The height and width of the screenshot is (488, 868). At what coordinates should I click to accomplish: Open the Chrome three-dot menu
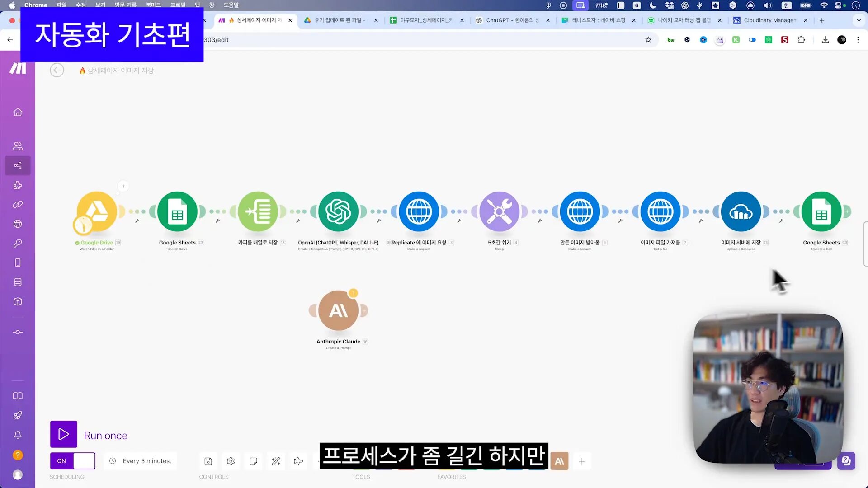(x=858, y=40)
